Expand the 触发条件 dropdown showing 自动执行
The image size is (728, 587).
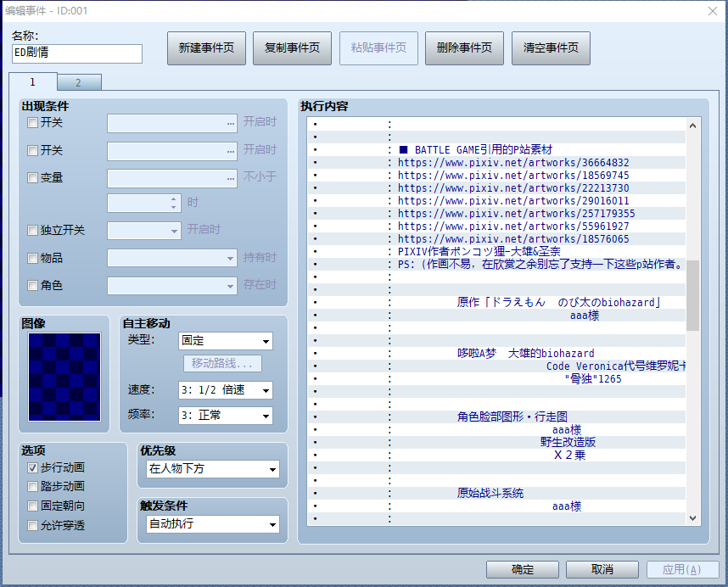(x=213, y=524)
